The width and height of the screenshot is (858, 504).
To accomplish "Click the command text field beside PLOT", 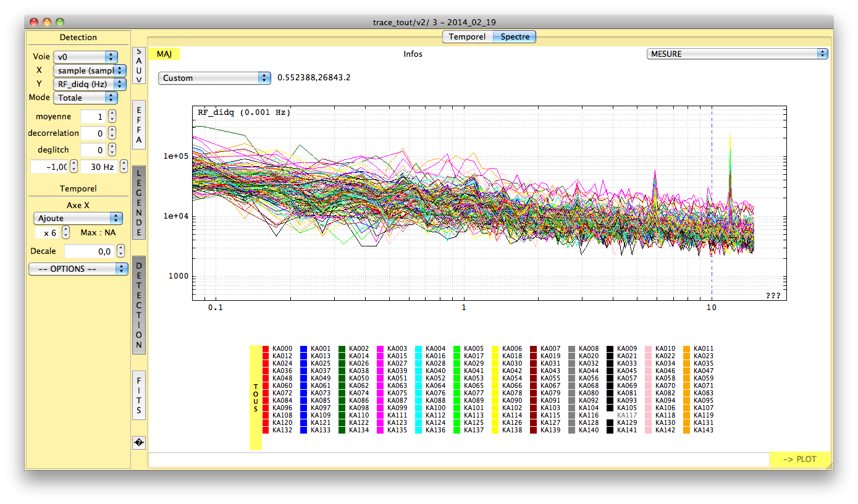I will tap(458, 460).
